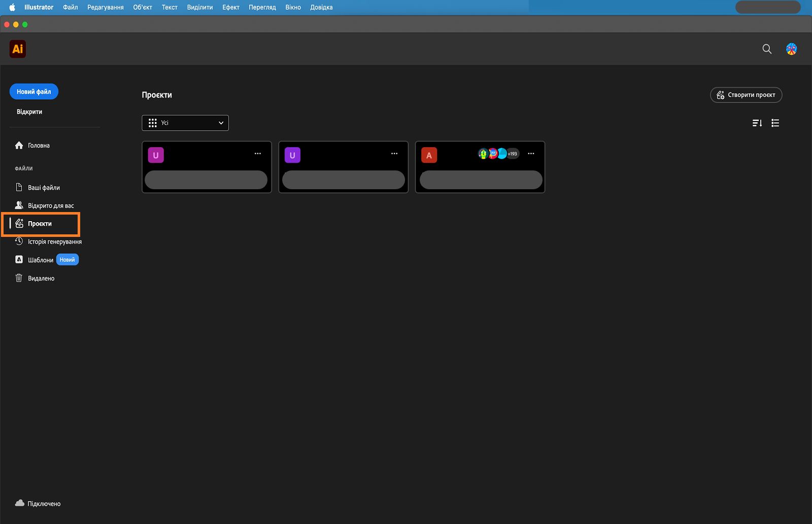Open the pink U project card

[x=207, y=167]
